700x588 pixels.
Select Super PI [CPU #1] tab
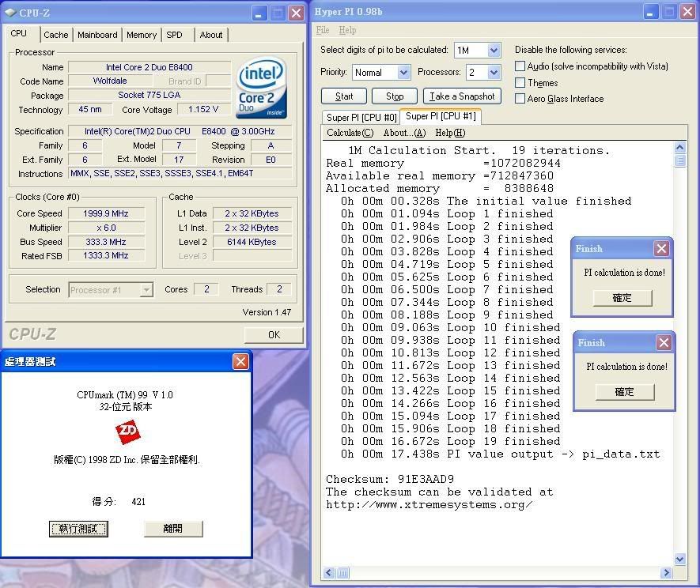click(441, 116)
